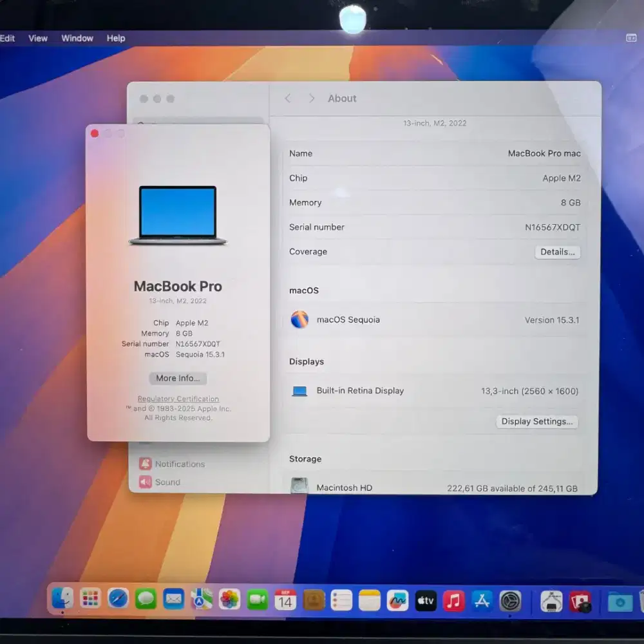Screen dimensions: 644x644
Task: Select Sound in Settings sidebar
Action: coord(160,482)
